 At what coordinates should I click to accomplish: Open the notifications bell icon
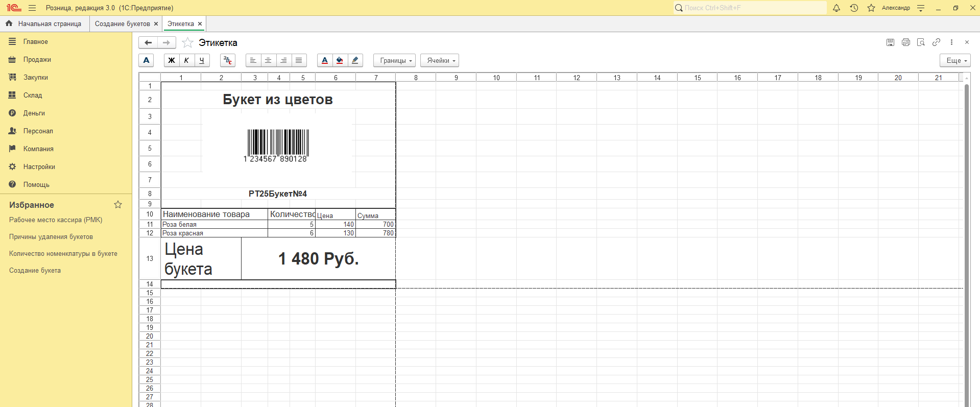click(836, 8)
